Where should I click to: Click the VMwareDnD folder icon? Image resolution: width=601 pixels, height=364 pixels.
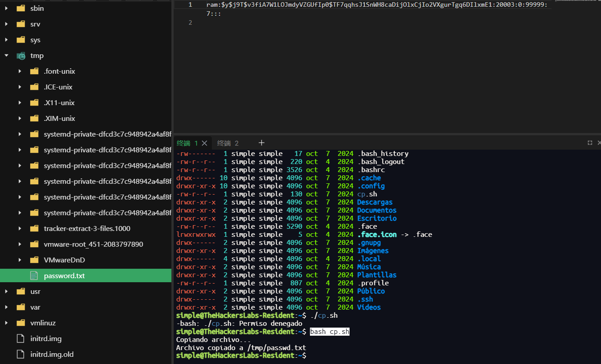pyautogui.click(x=34, y=260)
